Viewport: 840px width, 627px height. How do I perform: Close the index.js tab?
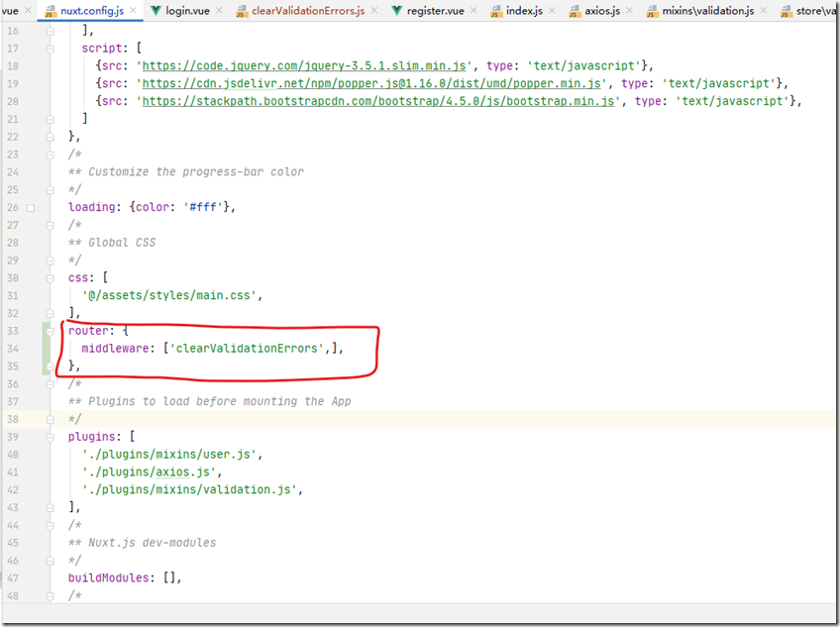(x=552, y=10)
